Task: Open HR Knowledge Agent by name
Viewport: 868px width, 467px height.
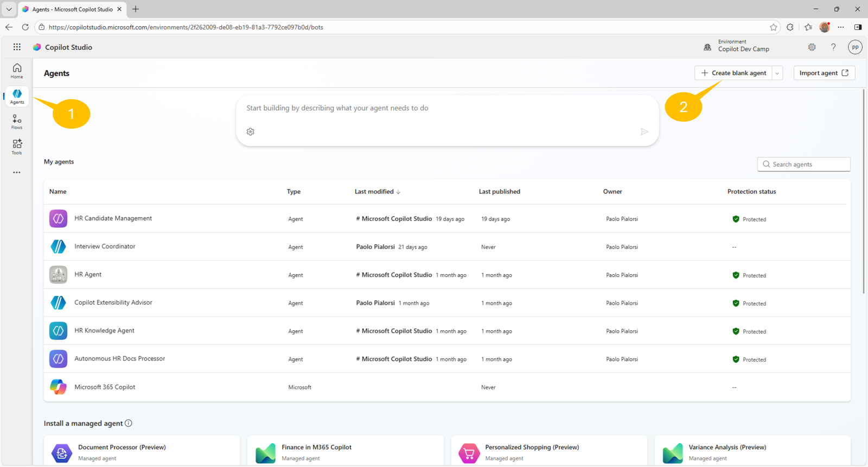Action: (104, 331)
